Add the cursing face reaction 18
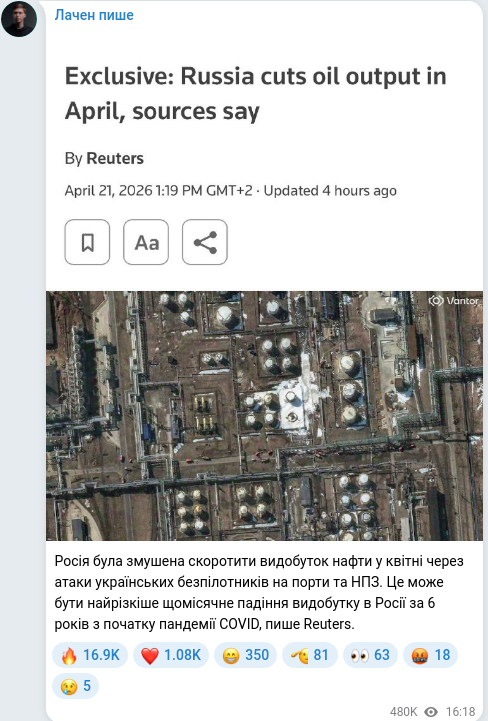 click(430, 655)
